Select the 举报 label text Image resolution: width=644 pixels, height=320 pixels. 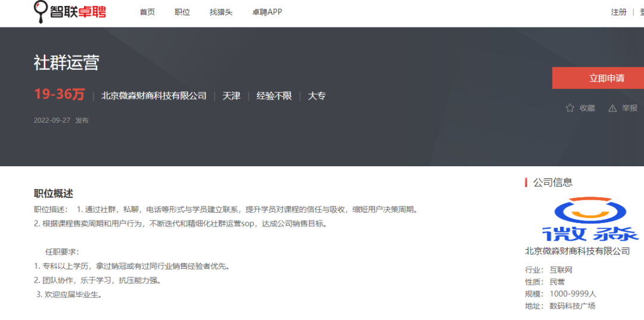(x=630, y=108)
